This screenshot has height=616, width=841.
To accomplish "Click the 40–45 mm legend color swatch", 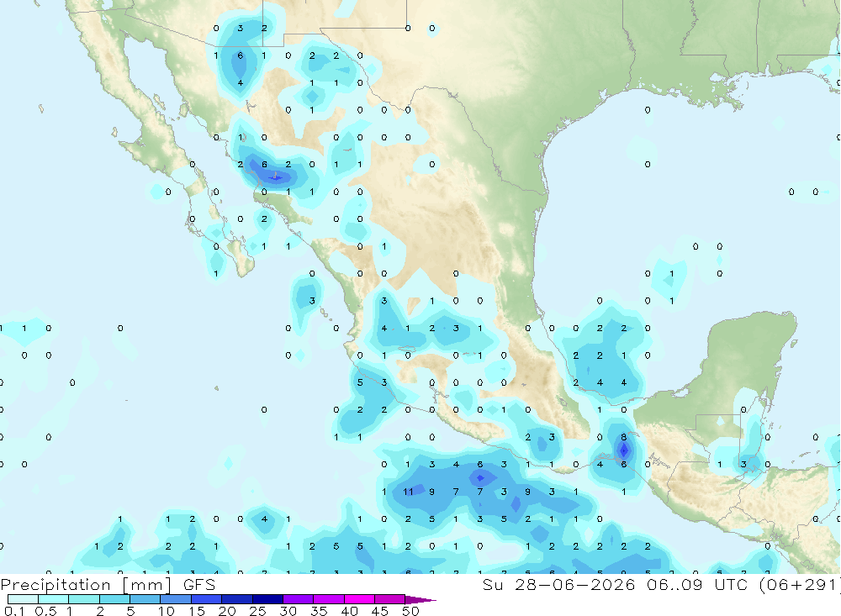I will click(359, 599).
